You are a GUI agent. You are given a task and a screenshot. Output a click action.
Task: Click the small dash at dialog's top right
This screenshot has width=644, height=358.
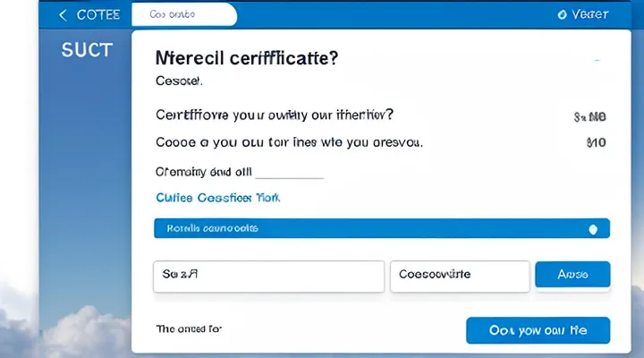tap(597, 59)
